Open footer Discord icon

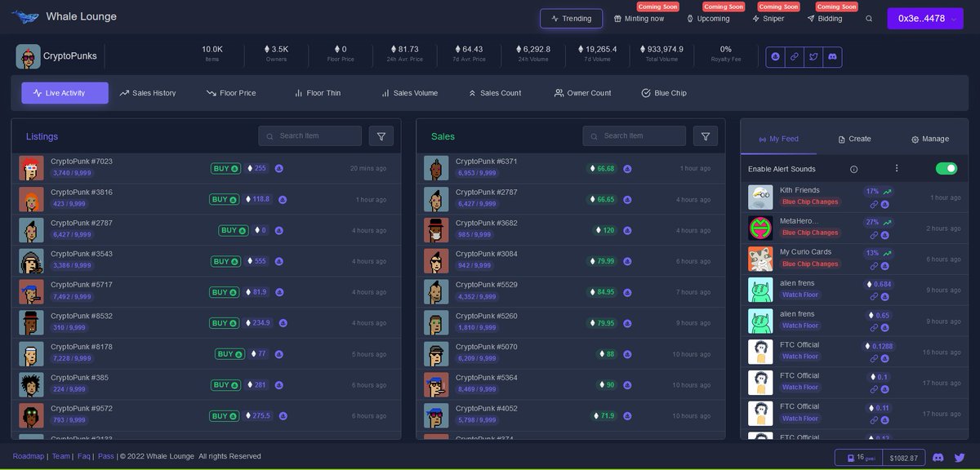(x=938, y=458)
